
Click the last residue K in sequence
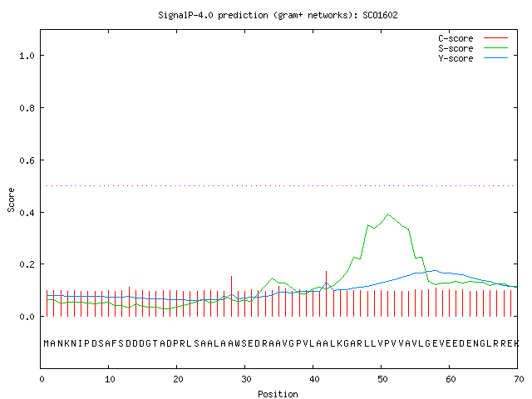point(516,343)
